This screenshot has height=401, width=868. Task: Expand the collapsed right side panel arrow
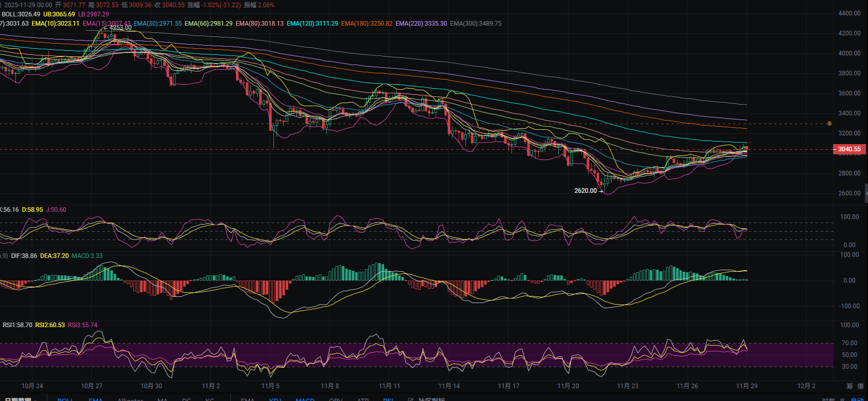click(866, 193)
